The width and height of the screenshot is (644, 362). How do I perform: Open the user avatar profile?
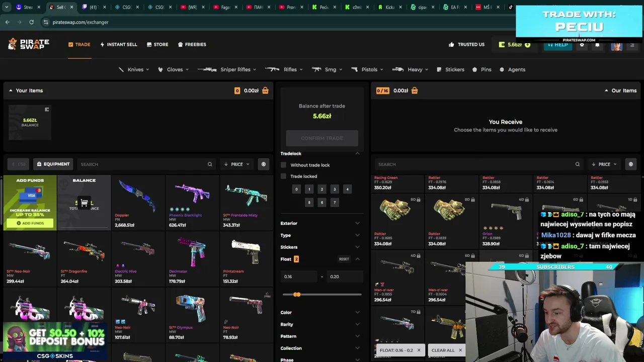(617, 45)
